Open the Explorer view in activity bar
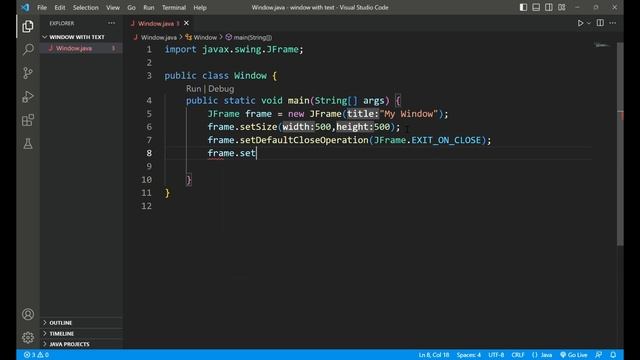 [28, 27]
